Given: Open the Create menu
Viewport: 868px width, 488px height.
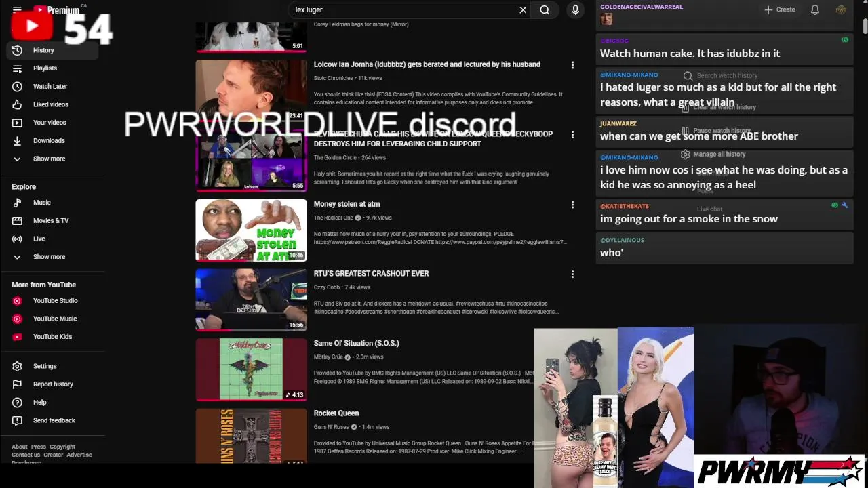Looking at the screenshot, I should pyautogui.click(x=779, y=9).
